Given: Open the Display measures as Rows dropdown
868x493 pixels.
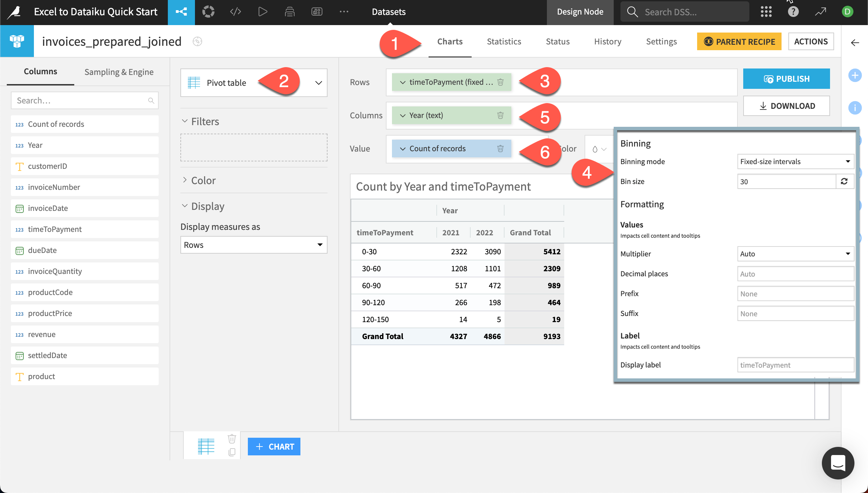Looking at the screenshot, I should pyautogui.click(x=254, y=245).
